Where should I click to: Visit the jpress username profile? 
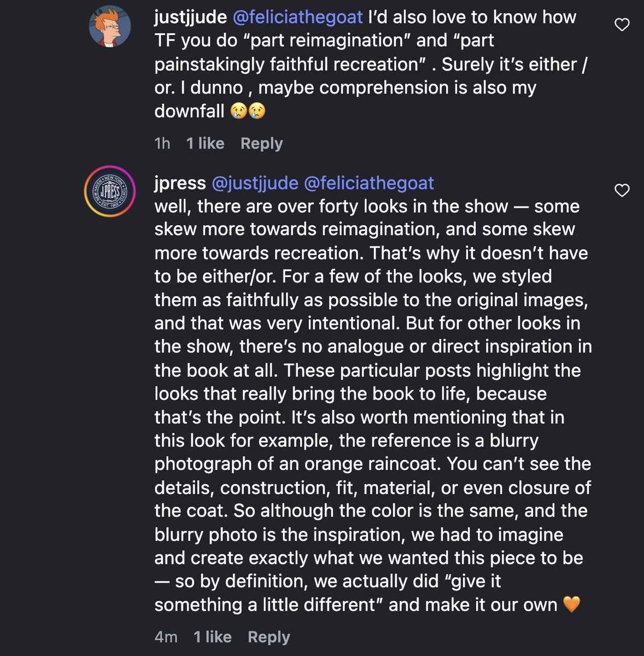pyautogui.click(x=180, y=183)
